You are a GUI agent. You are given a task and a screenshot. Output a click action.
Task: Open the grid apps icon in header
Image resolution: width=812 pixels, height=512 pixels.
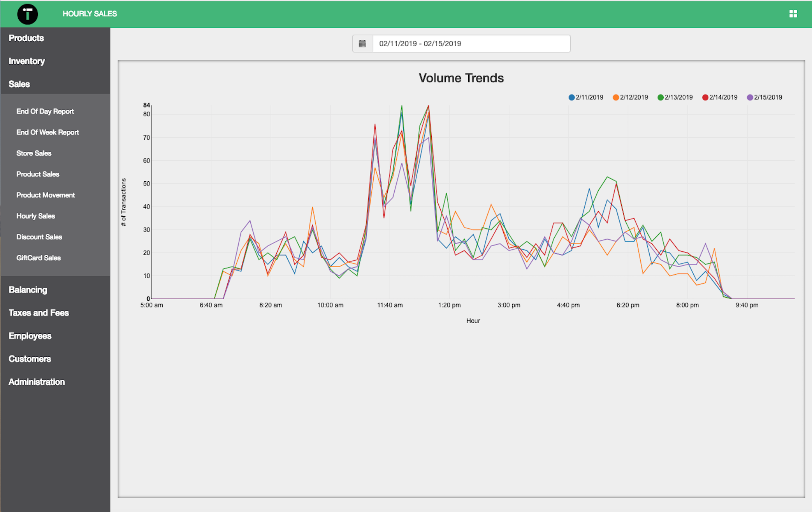(x=793, y=14)
